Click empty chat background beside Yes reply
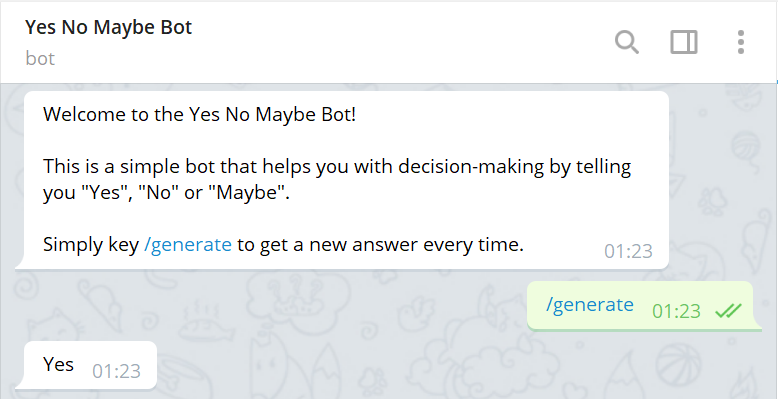 [347, 367]
